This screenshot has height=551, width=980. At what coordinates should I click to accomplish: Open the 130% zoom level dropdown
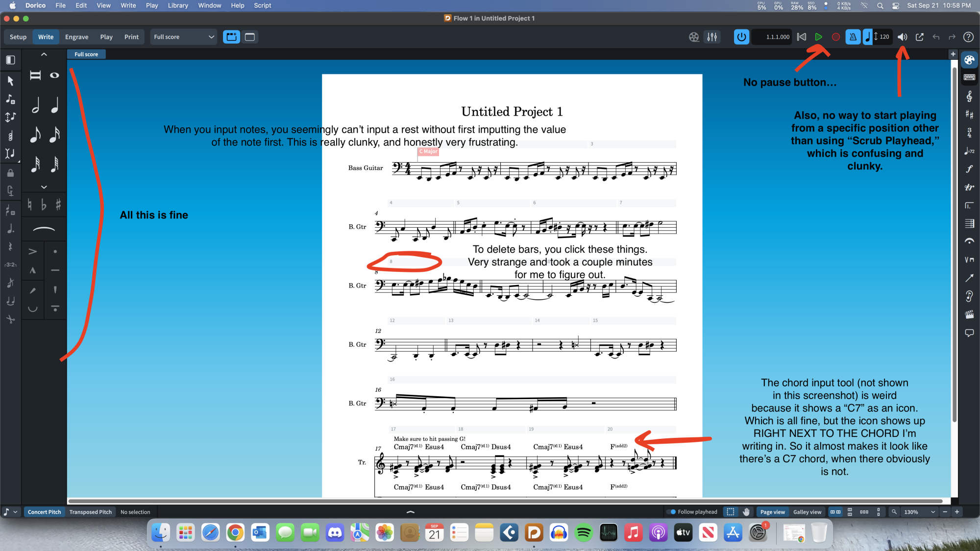(x=920, y=512)
